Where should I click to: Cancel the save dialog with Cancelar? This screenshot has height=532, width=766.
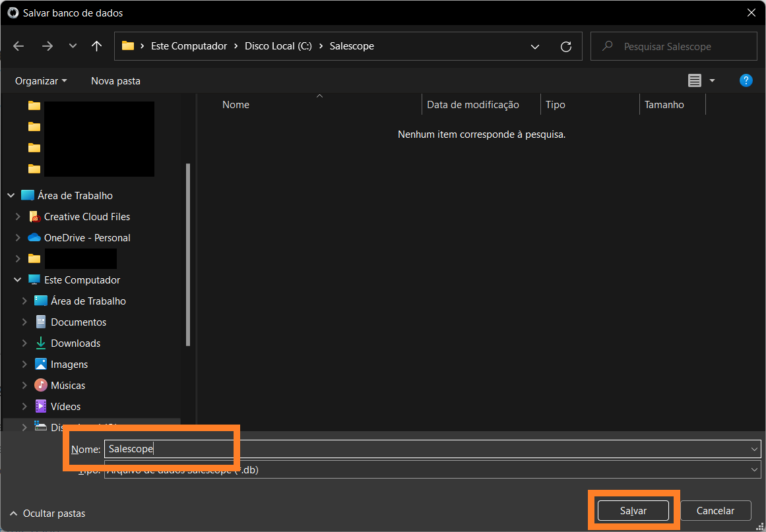coord(716,511)
